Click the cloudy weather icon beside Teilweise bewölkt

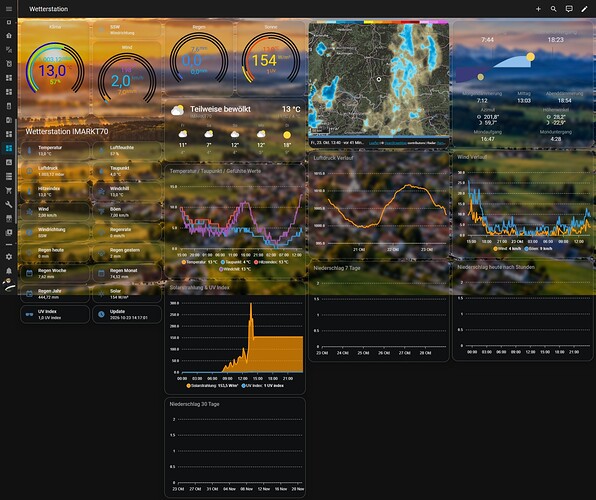178,110
